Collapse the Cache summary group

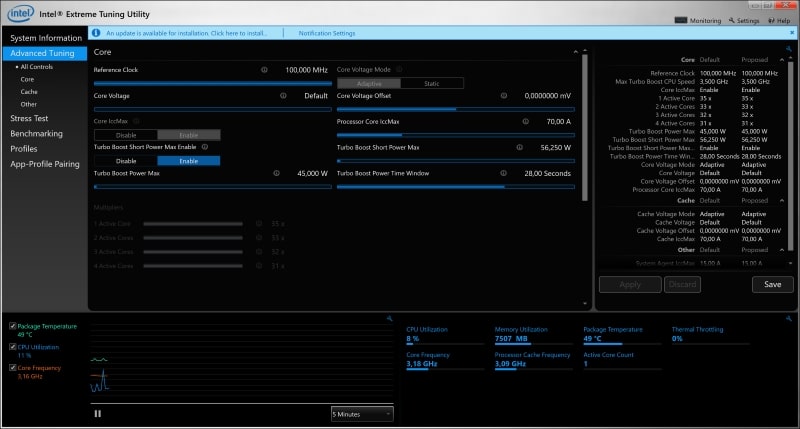pyautogui.click(x=782, y=200)
